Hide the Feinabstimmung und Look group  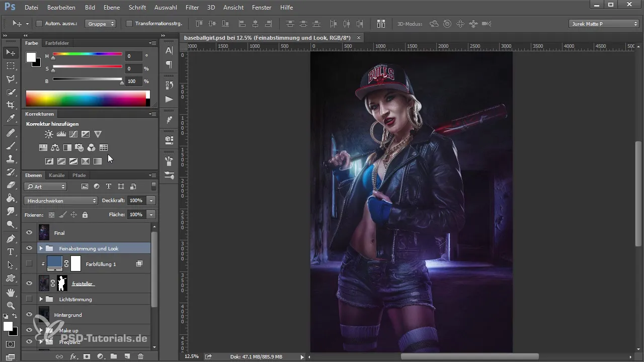(29, 248)
